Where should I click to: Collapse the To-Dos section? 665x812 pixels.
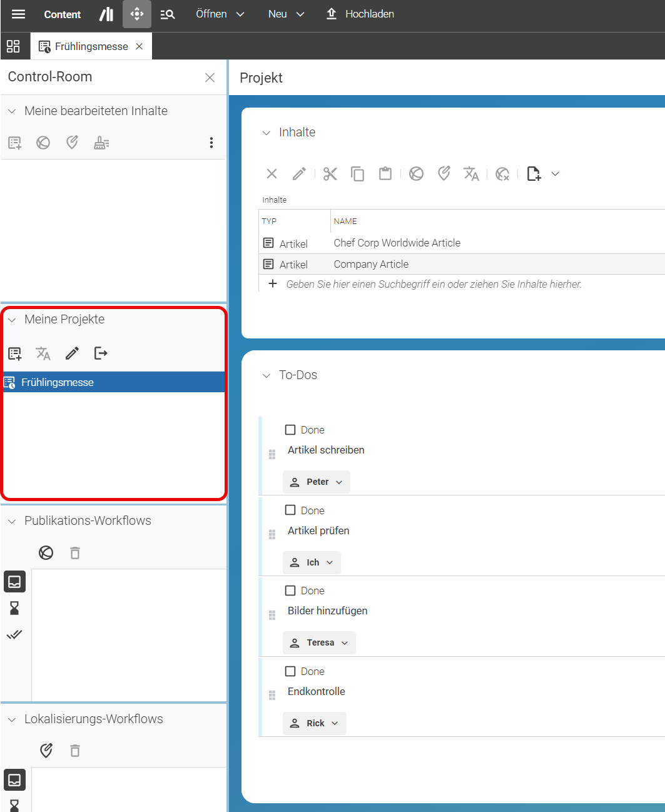coord(267,375)
